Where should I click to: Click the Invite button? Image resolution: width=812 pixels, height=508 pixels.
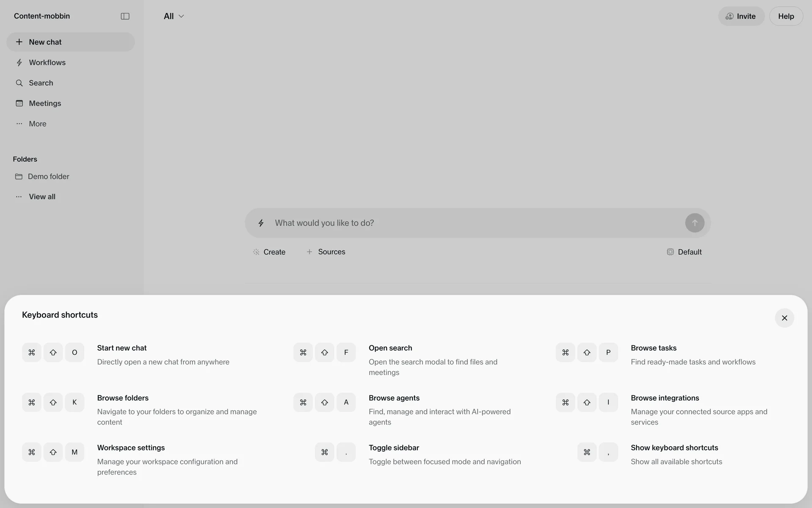pyautogui.click(x=741, y=16)
